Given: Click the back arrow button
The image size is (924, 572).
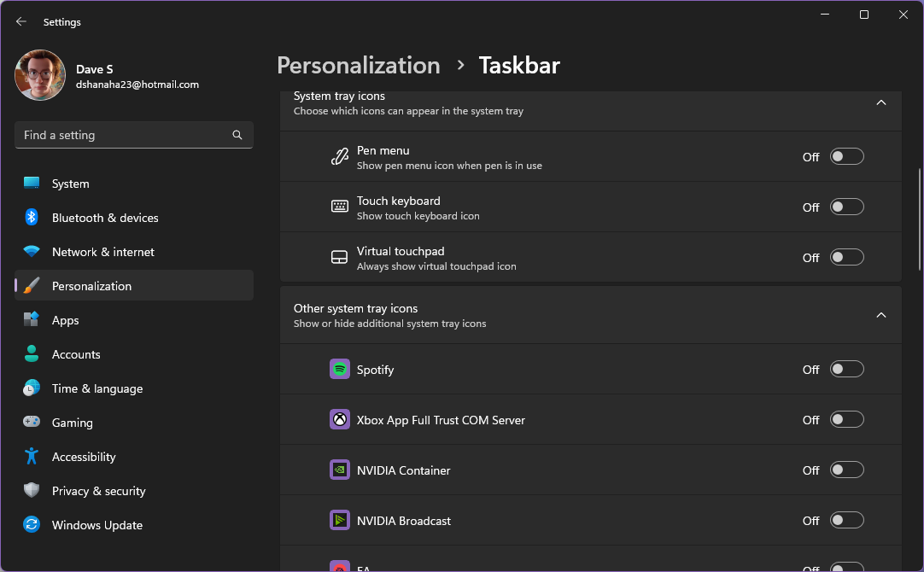Looking at the screenshot, I should pyautogui.click(x=20, y=21).
